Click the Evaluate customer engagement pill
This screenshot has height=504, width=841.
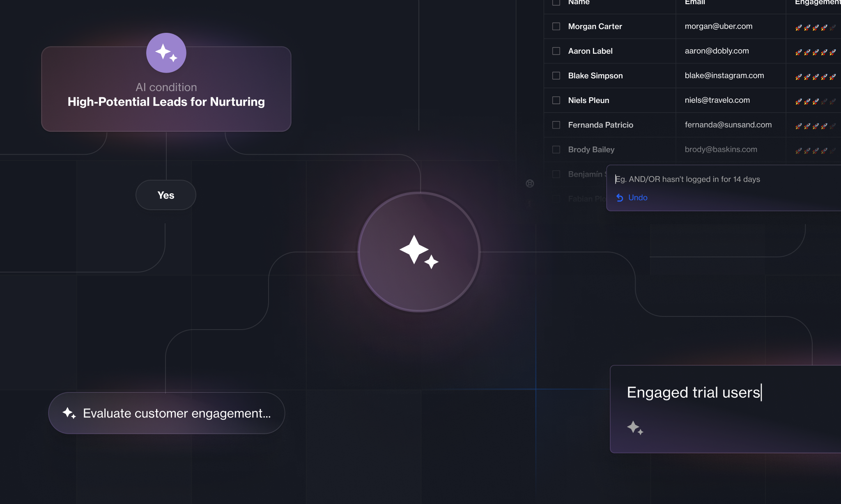(167, 413)
